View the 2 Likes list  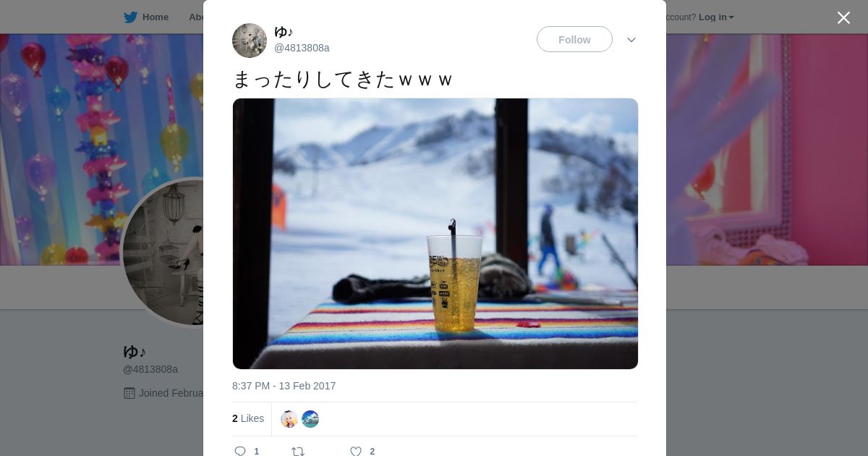(248, 418)
